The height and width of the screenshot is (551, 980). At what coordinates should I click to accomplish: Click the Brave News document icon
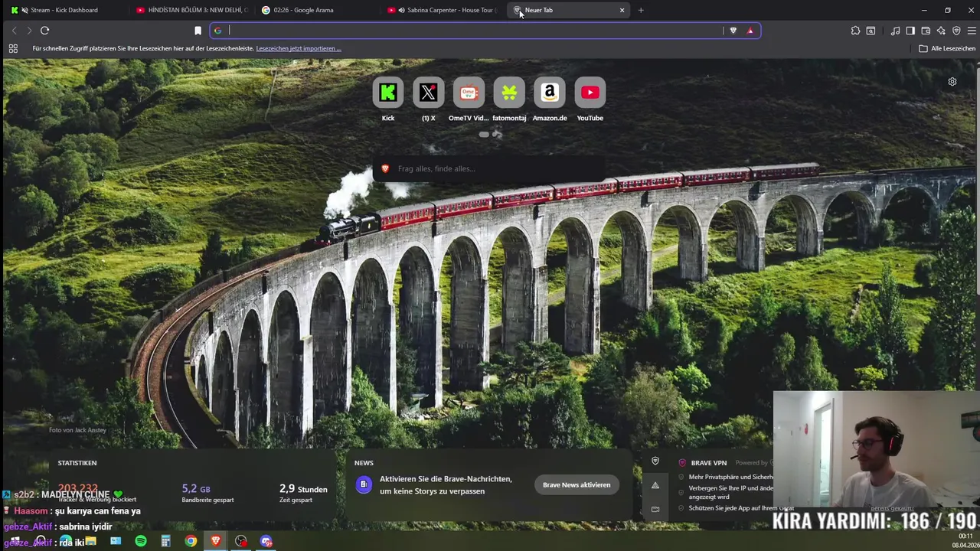click(364, 484)
